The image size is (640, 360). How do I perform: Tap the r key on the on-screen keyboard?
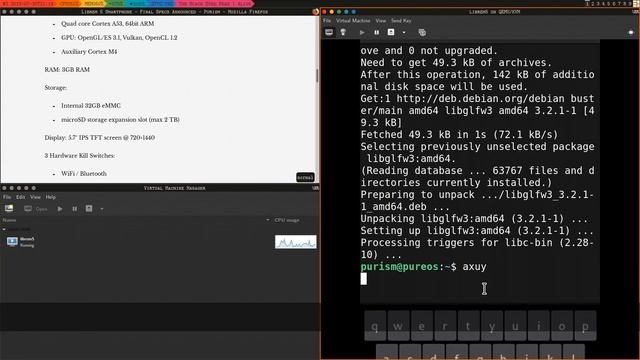[445, 326]
